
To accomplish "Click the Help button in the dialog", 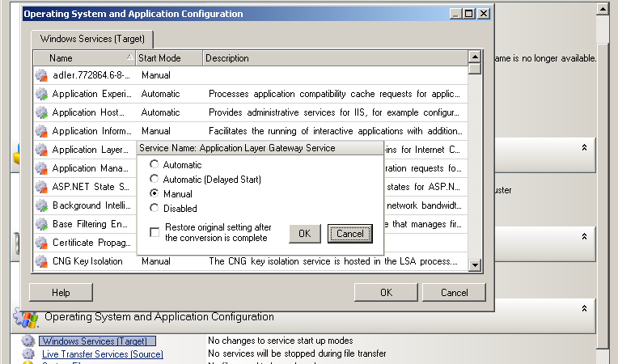I will tap(61, 292).
